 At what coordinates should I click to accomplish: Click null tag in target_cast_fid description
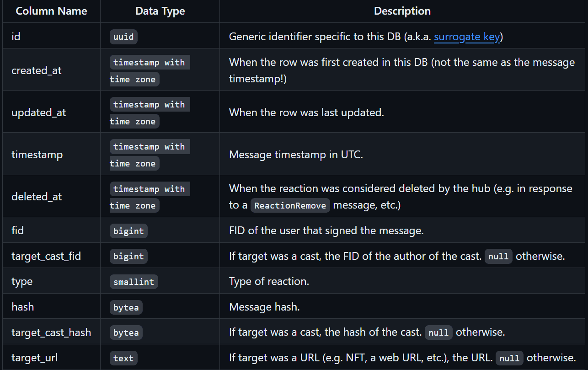(x=498, y=256)
